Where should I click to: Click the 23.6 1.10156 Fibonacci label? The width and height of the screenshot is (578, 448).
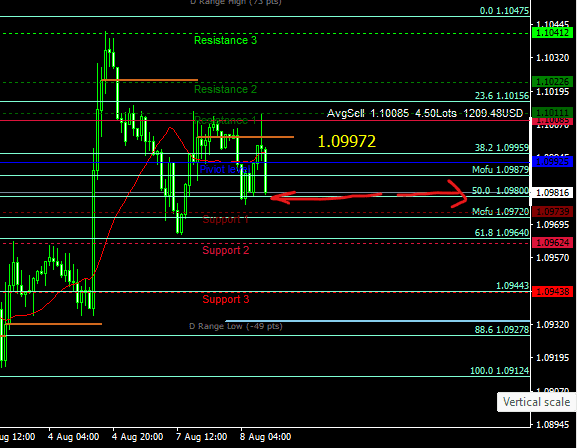(x=502, y=96)
